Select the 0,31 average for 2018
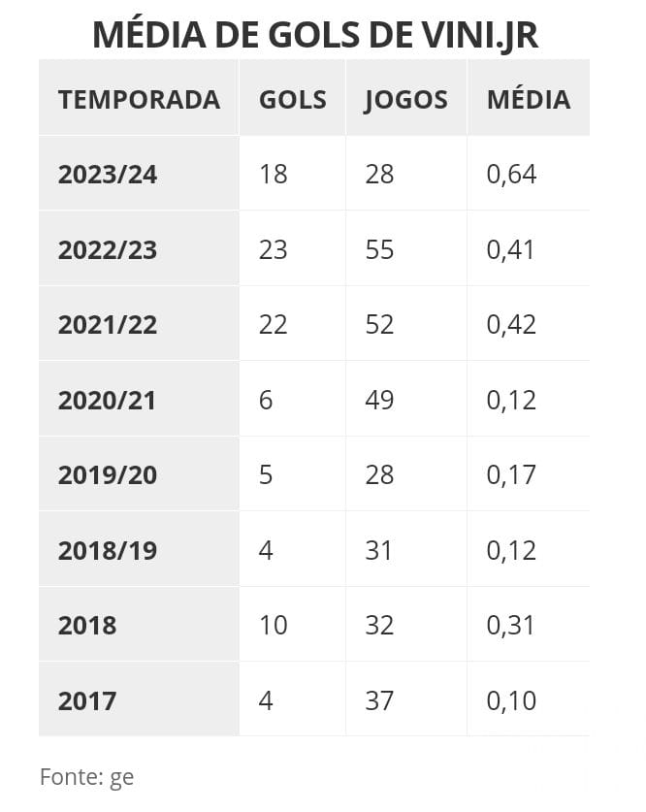 pos(511,626)
